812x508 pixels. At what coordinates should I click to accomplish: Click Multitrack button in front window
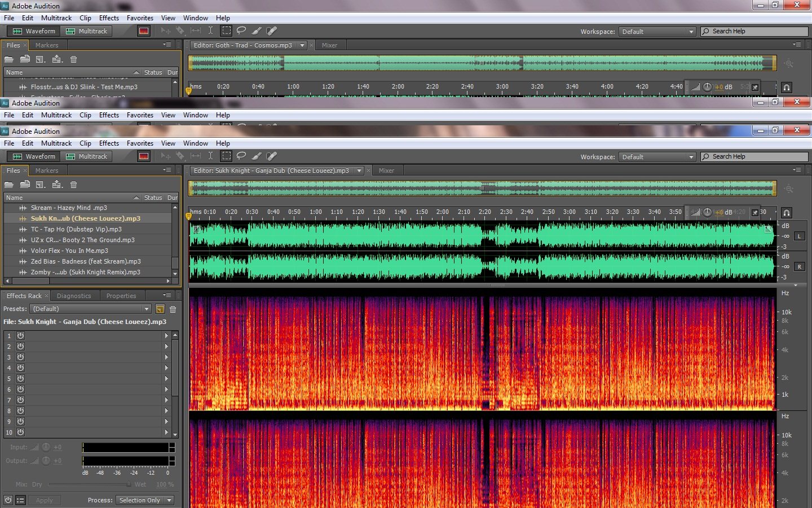[87, 156]
